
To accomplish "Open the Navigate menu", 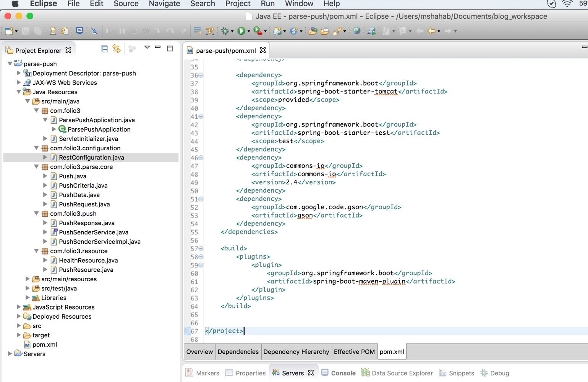I will coord(164,4).
